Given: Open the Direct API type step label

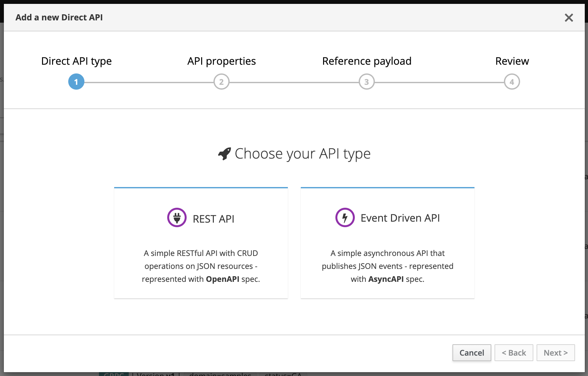Looking at the screenshot, I should click(76, 61).
